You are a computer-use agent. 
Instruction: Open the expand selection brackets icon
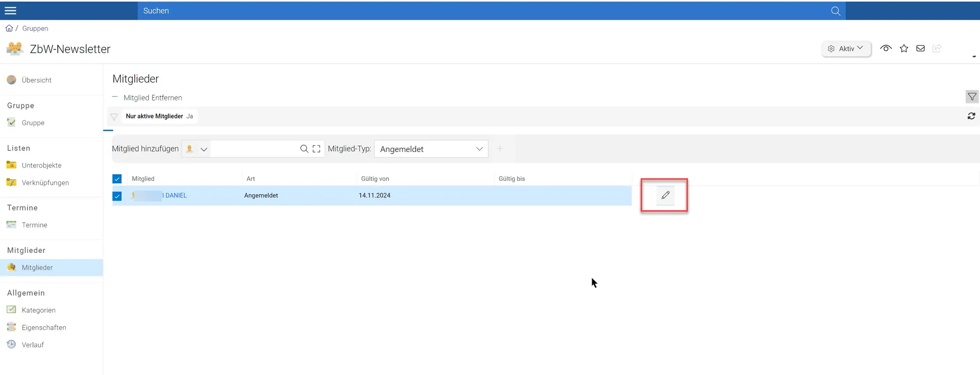316,149
